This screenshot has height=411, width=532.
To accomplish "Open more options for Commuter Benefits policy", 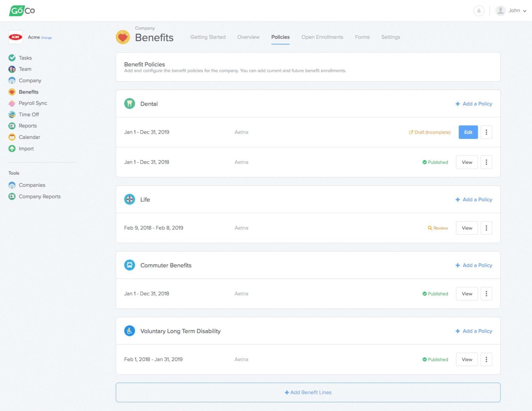I will pyautogui.click(x=486, y=294).
